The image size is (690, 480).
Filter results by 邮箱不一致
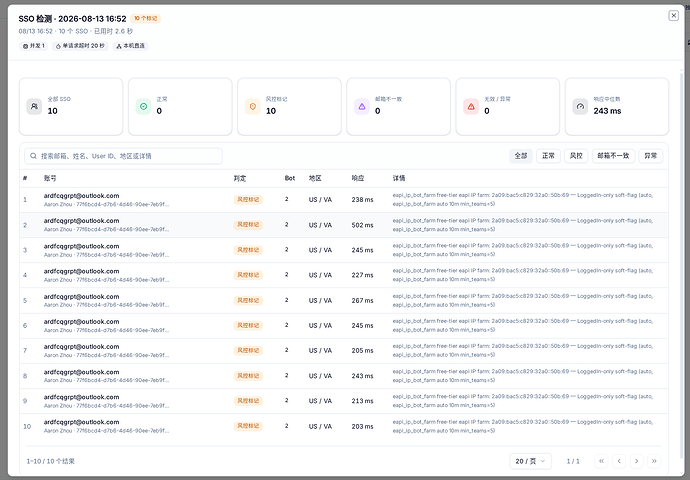613,156
